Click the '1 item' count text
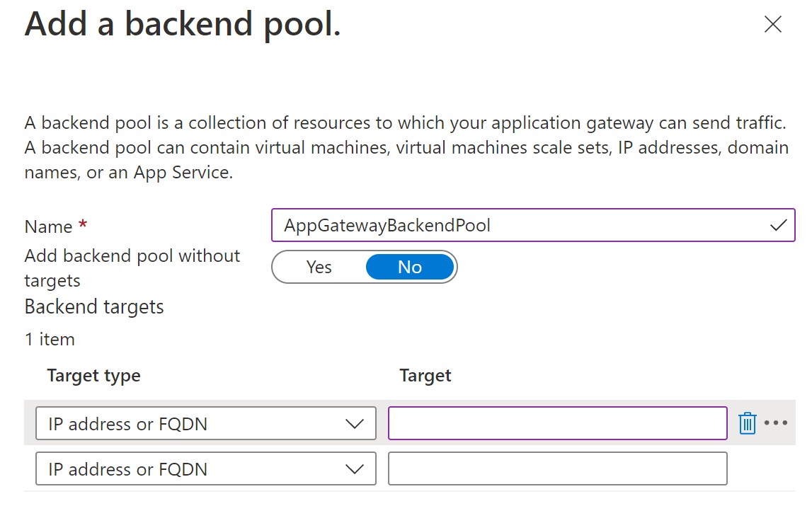This screenshot has width=812, height=506. coord(50,340)
